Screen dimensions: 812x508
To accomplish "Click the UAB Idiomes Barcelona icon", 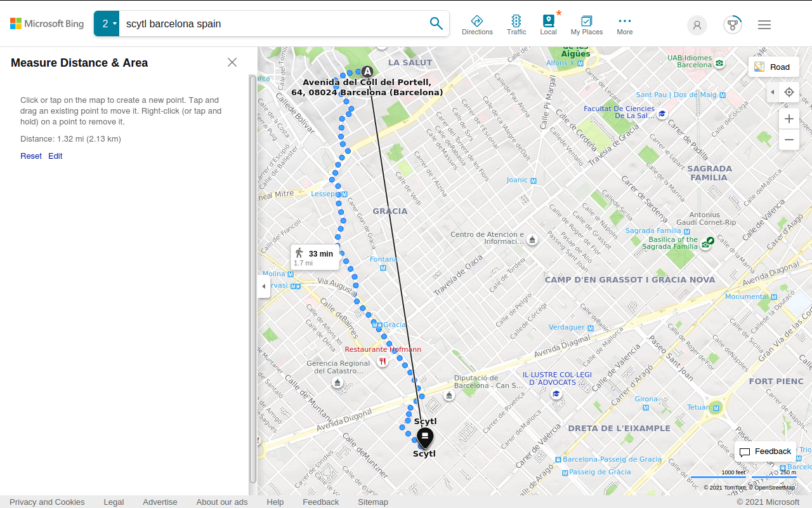I will click(720, 63).
